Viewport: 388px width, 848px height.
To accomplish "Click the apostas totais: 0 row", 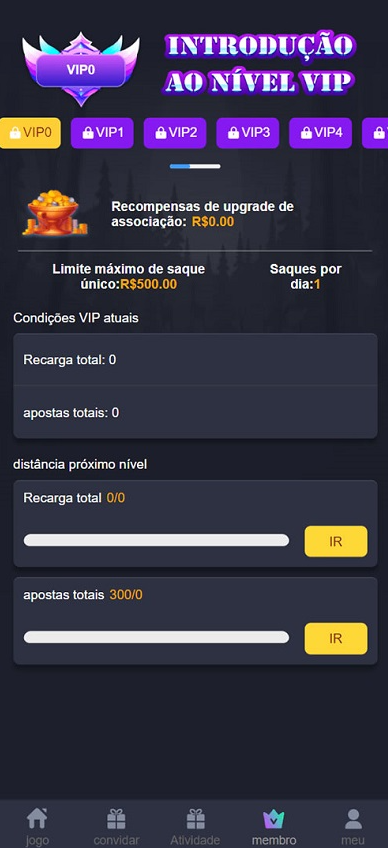I will tap(195, 413).
